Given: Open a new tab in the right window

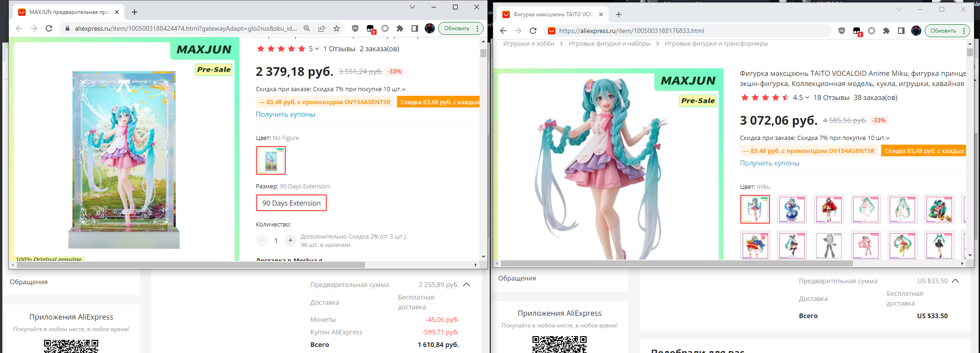Looking at the screenshot, I should (x=619, y=14).
